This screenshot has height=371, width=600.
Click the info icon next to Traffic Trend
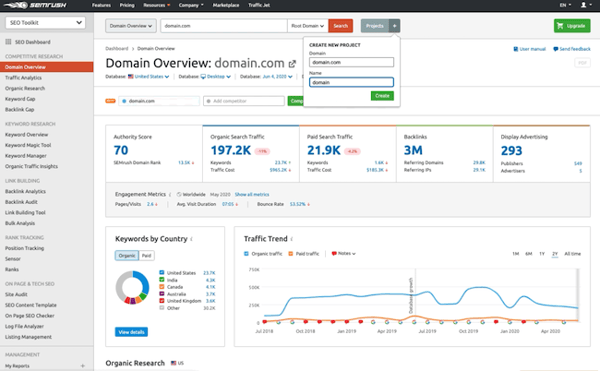coord(292,239)
